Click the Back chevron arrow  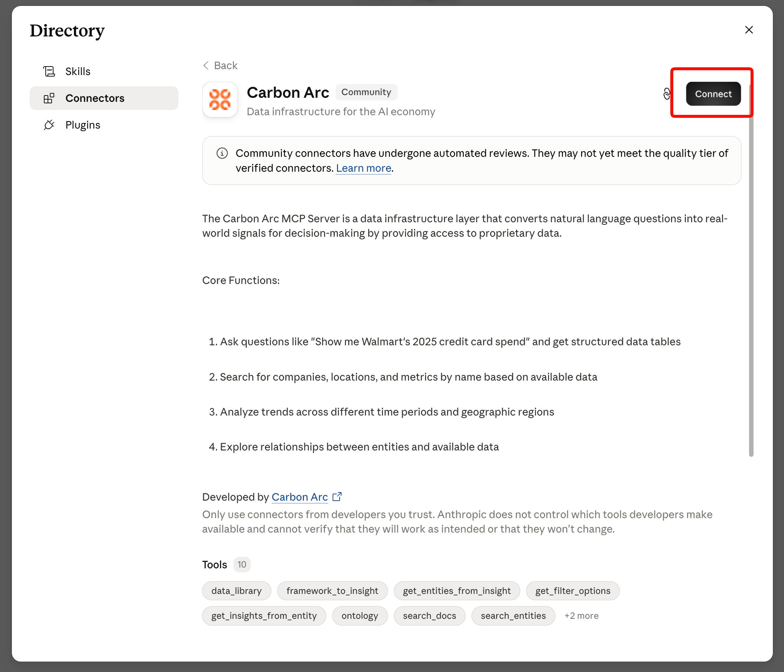click(x=206, y=65)
